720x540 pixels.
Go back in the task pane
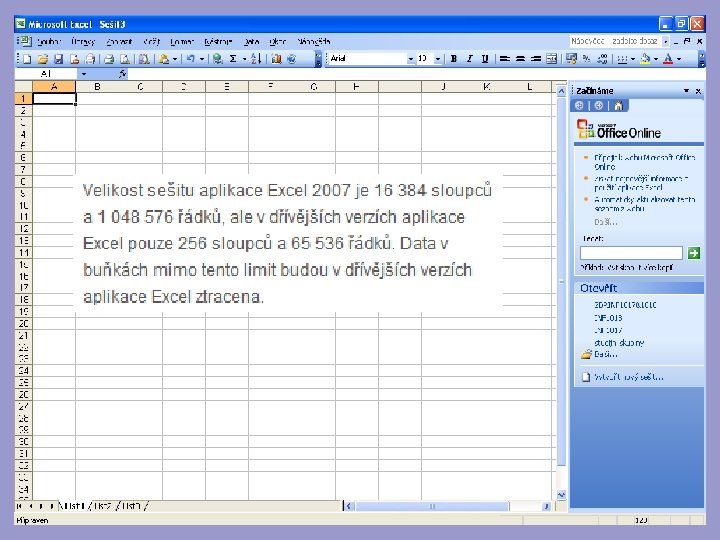click(579, 106)
